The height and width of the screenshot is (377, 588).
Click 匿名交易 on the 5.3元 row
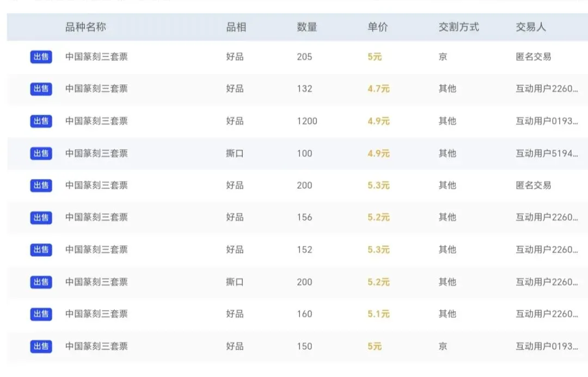click(x=534, y=185)
